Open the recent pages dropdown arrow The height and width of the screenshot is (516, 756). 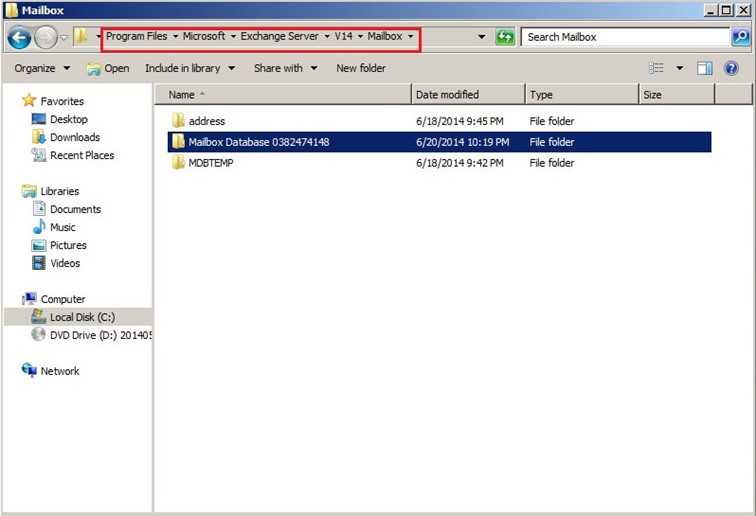coord(64,38)
